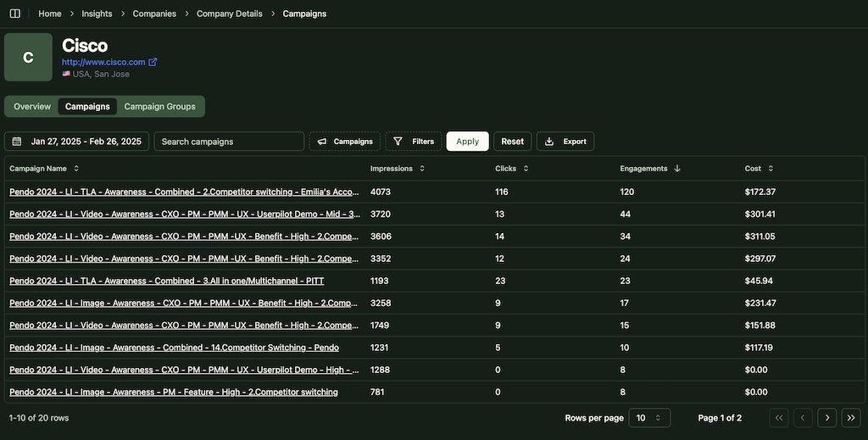Open Video Benefit campaign with 3352 impressions

[x=184, y=259]
